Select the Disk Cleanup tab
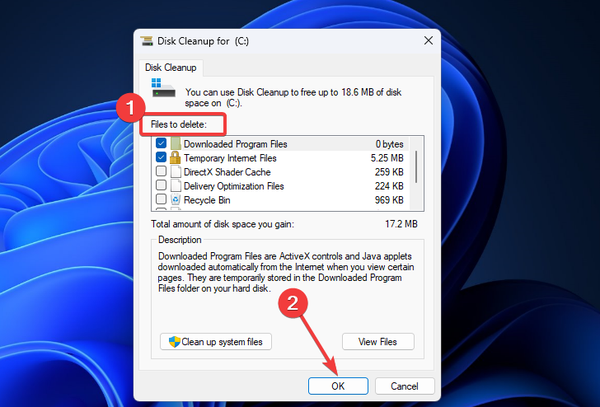600x407 pixels. pyautogui.click(x=171, y=68)
